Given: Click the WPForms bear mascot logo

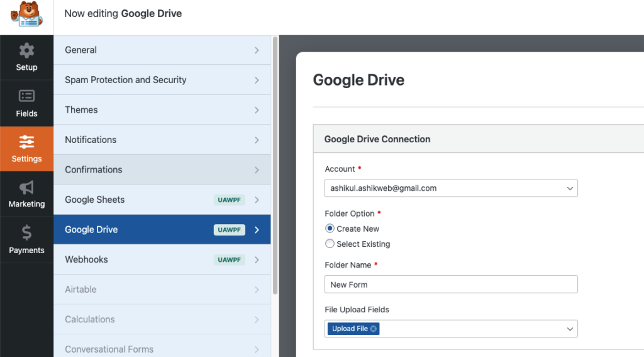Looking at the screenshot, I should 26,15.
